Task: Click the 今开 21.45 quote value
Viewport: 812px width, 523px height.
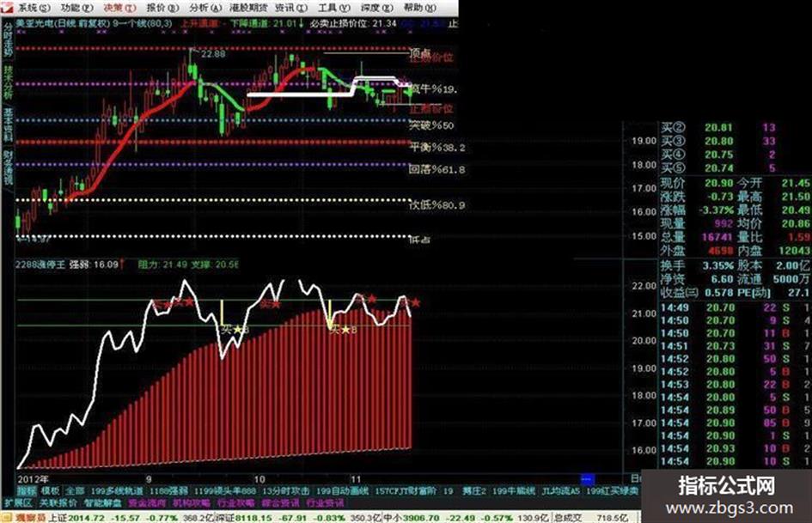Action: click(796, 183)
